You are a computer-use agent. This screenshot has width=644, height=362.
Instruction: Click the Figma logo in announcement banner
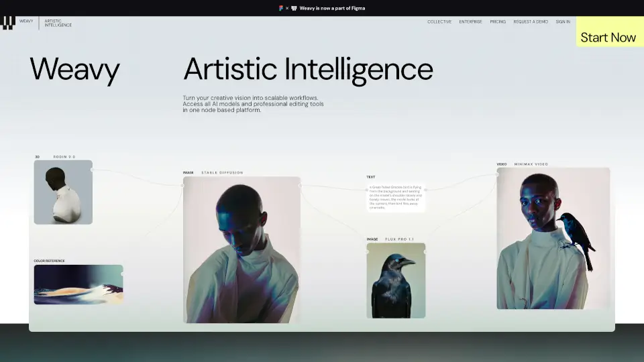281,8
